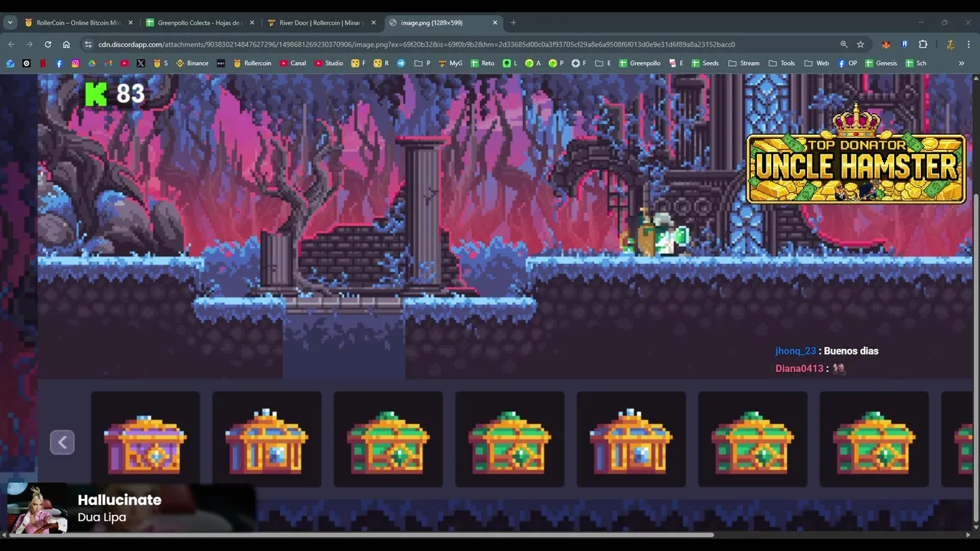Screen dimensions: 980x551
Task: Open the Facebook OP bookmark
Action: pos(847,64)
